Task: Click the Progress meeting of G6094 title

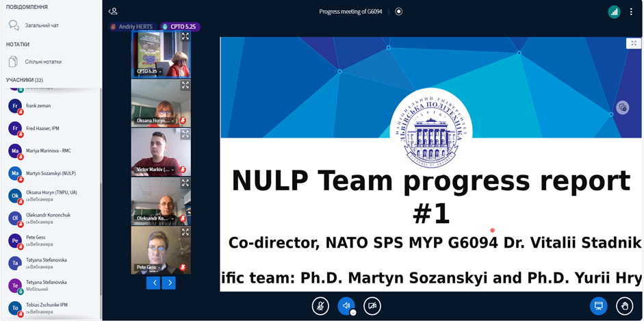Action: coord(350,12)
